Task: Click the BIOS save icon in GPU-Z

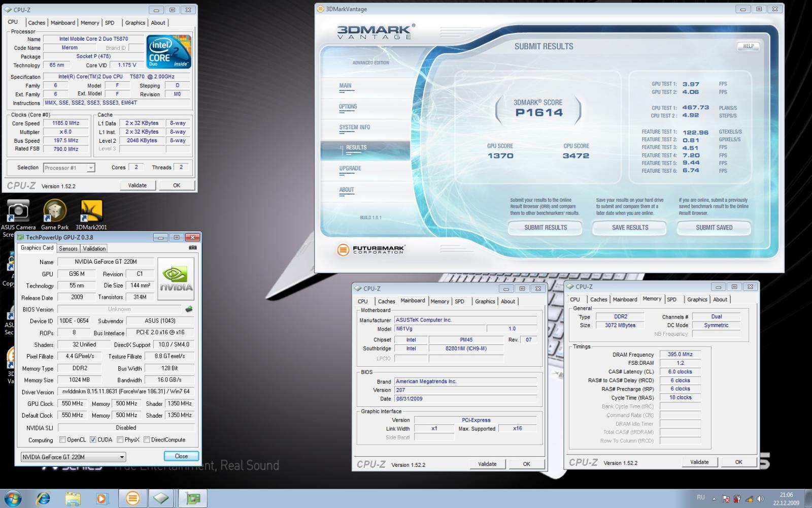Action: click(x=189, y=309)
